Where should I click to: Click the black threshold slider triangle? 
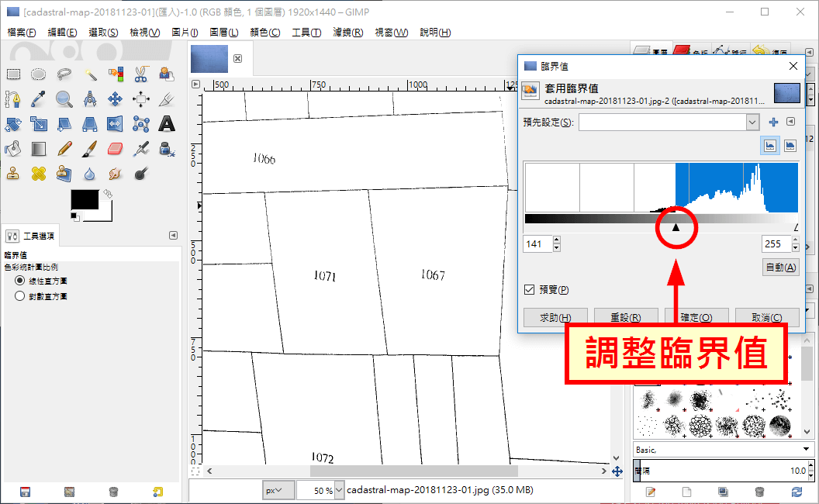tap(676, 227)
